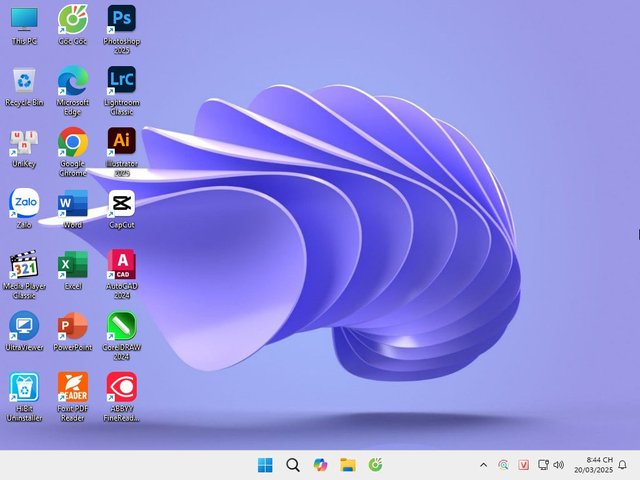Open the Recycle Bin
The image size is (640, 480).
point(24,87)
